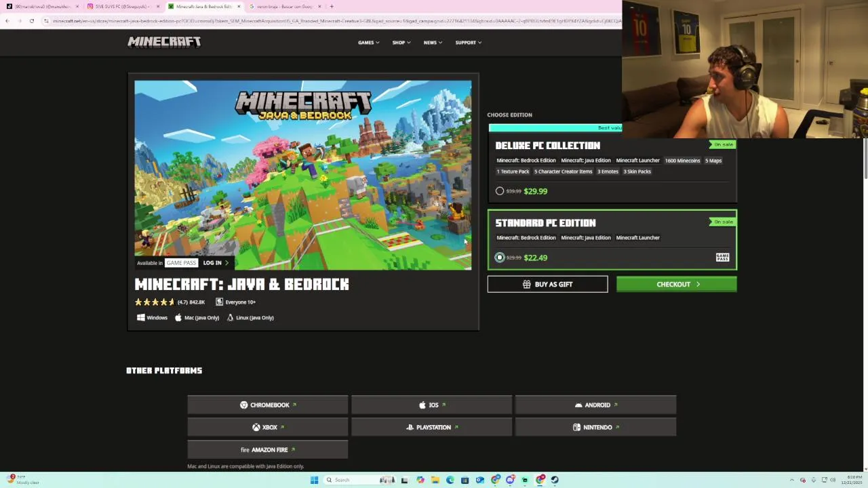Open a new browser tab with plus

[332, 7]
